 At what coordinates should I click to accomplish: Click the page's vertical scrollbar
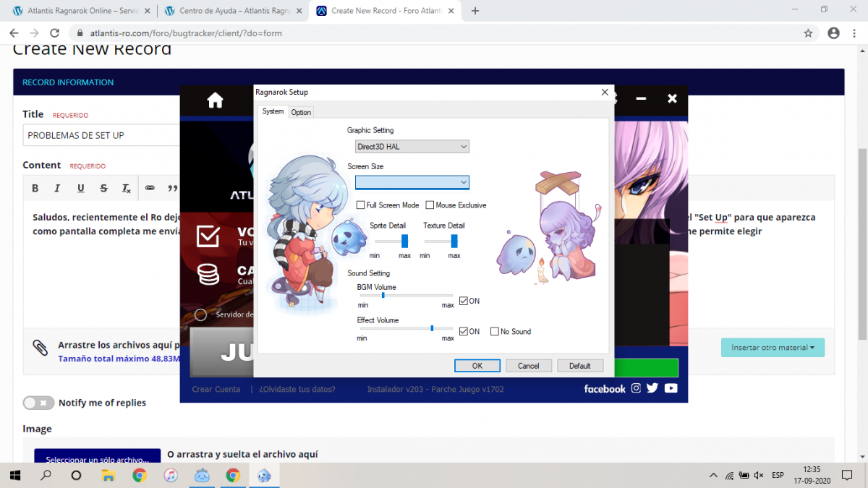coord(861,244)
